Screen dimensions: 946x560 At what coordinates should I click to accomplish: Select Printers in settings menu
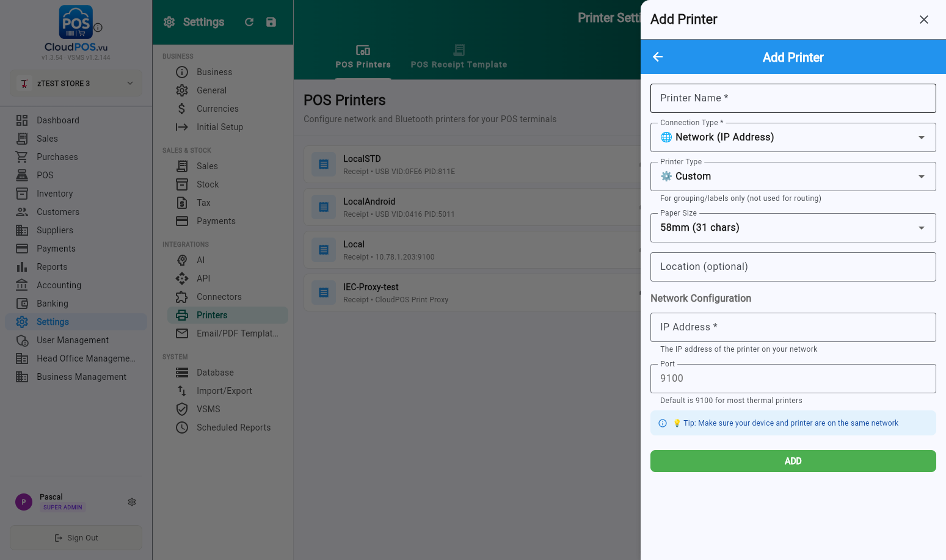[x=227, y=315]
